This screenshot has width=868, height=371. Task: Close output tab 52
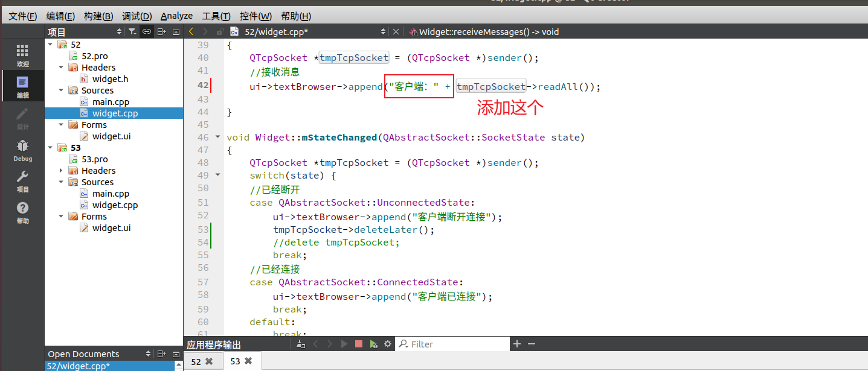coord(210,361)
